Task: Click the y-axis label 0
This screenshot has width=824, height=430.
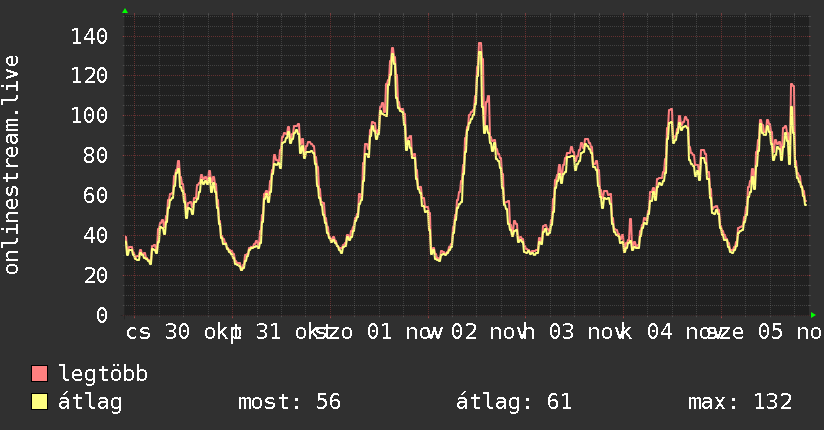Action: tap(102, 315)
